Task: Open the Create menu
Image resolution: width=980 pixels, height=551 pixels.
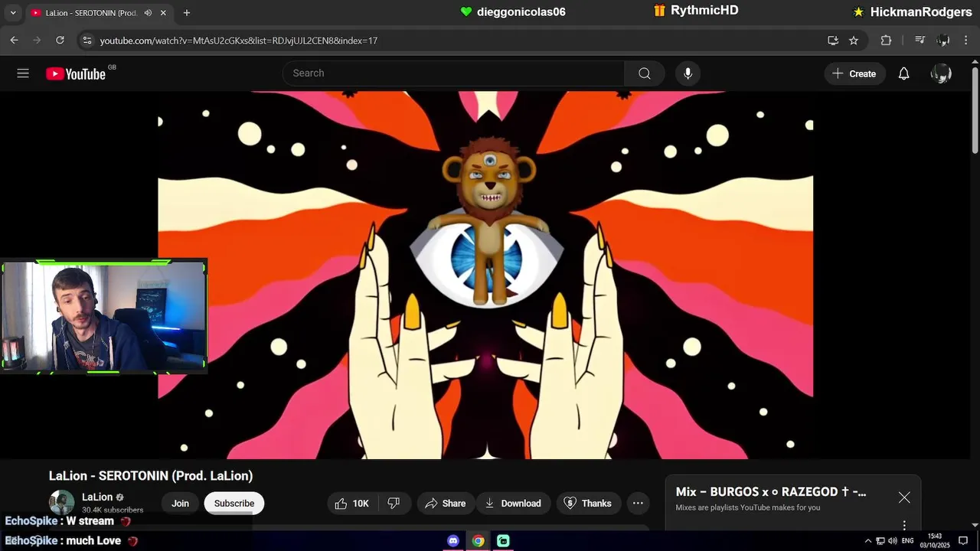Action: [854, 73]
